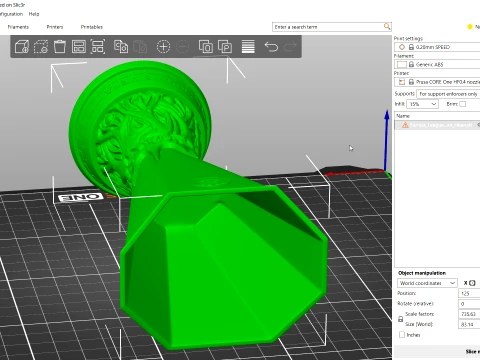Click the Size value field

click(469, 324)
